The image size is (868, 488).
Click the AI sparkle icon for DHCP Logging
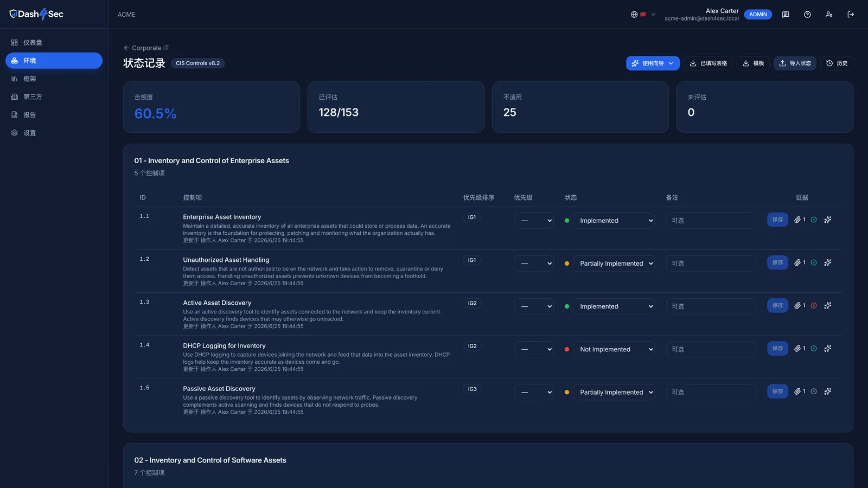pos(828,348)
